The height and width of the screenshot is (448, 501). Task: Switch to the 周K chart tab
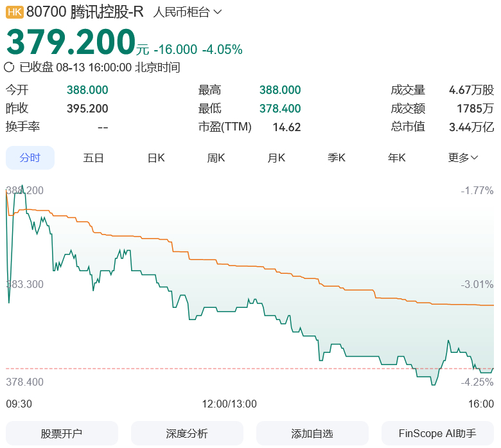[216, 157]
